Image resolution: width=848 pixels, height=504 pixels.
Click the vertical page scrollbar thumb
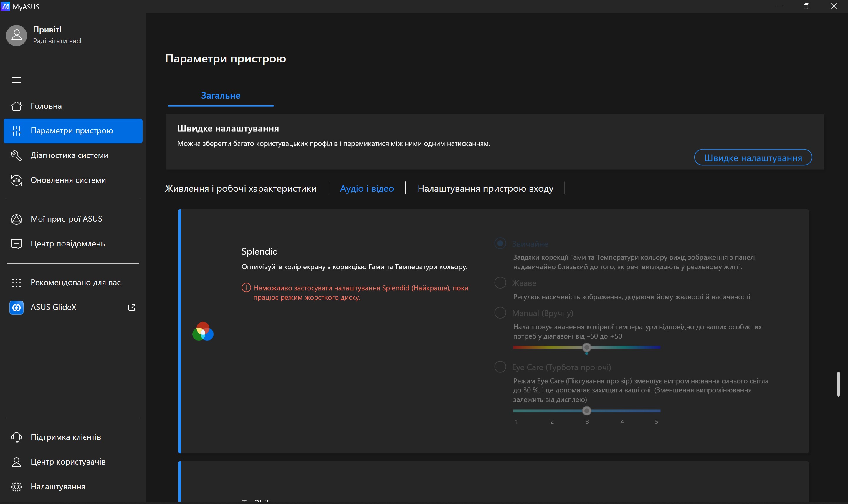point(839,384)
